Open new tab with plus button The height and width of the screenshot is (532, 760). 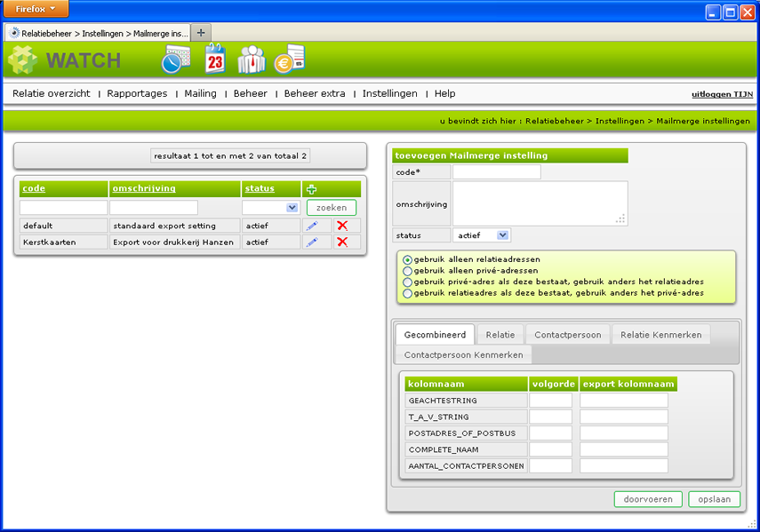(201, 33)
